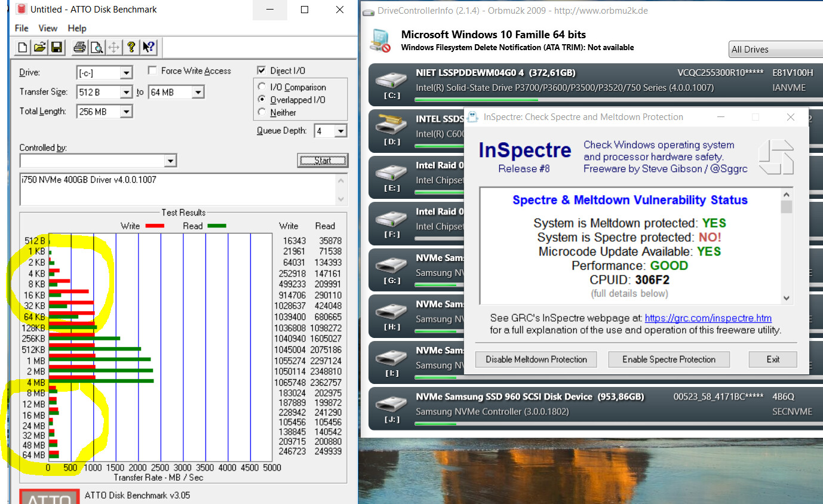Select the I/O Comparison radio button
The image size is (823, 504).
point(262,87)
